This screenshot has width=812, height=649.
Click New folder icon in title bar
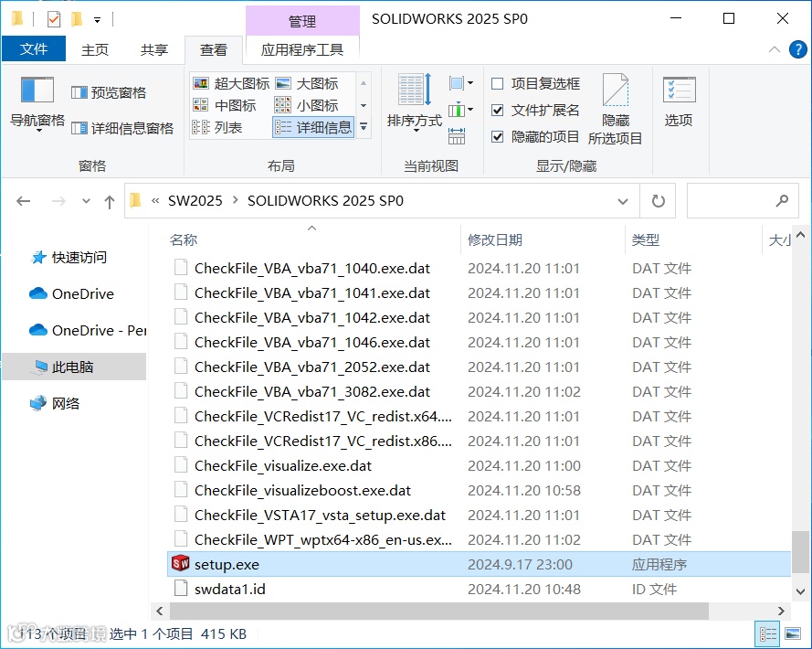(x=77, y=20)
